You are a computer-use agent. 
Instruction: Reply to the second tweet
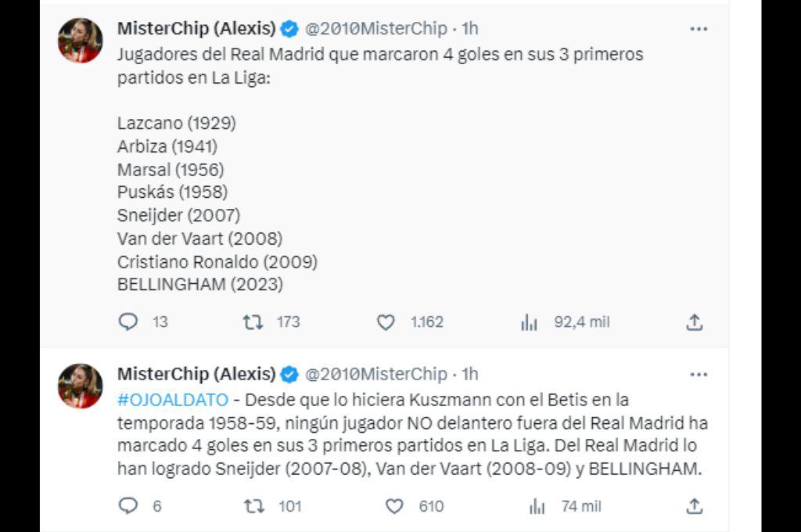pyautogui.click(x=128, y=506)
